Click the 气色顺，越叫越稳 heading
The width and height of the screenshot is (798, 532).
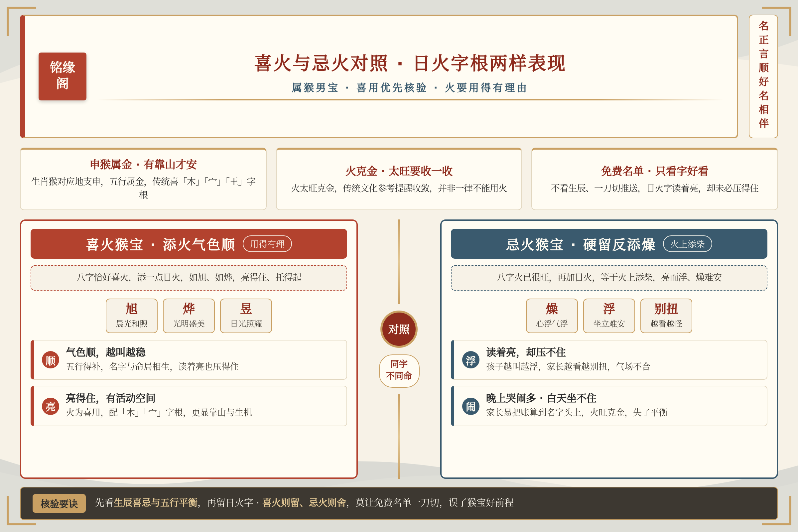point(105,352)
